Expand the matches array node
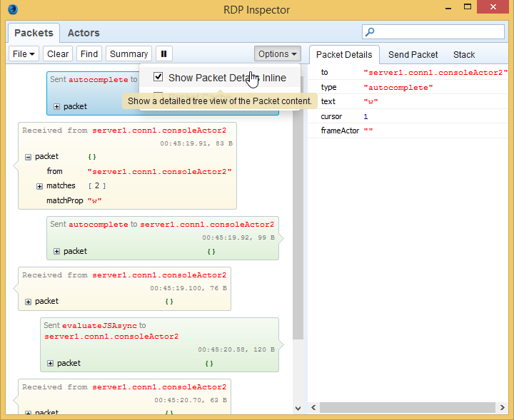 click(x=40, y=186)
